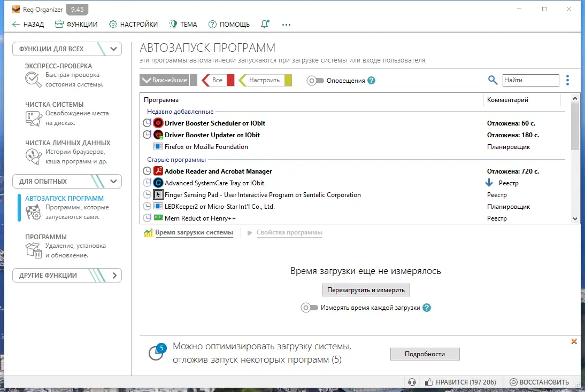The image size is (585, 392).
Task: Toggle Измерять время каждой загрузки switch
Action: point(309,308)
